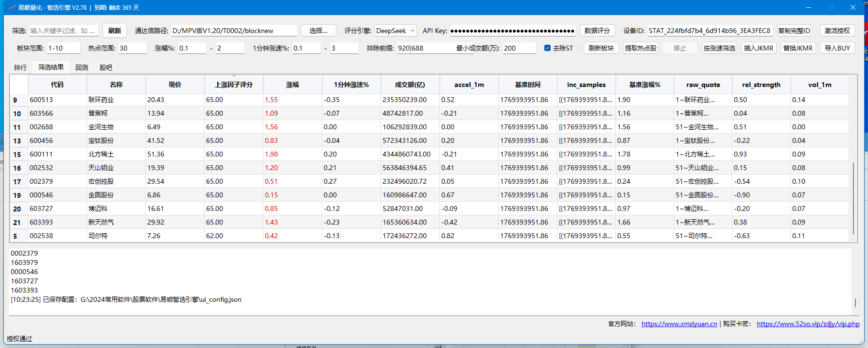868x348 pixels.
Task: Run 数据评分
Action: point(597,31)
